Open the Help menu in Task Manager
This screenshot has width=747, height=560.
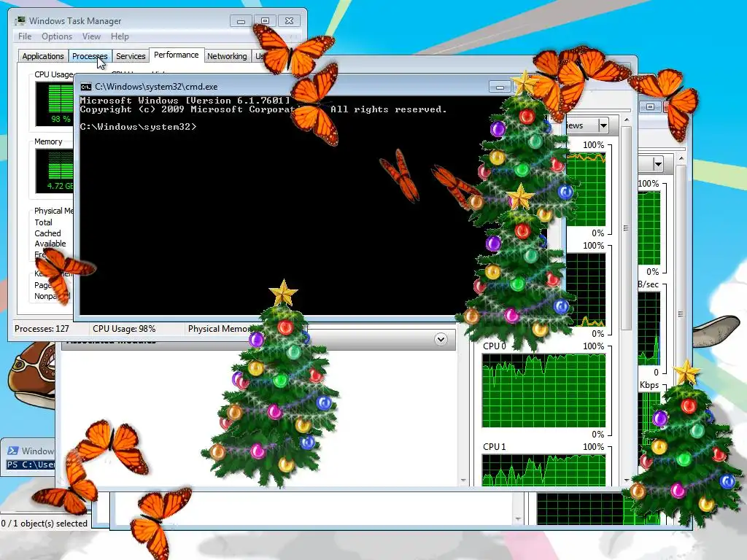[120, 36]
